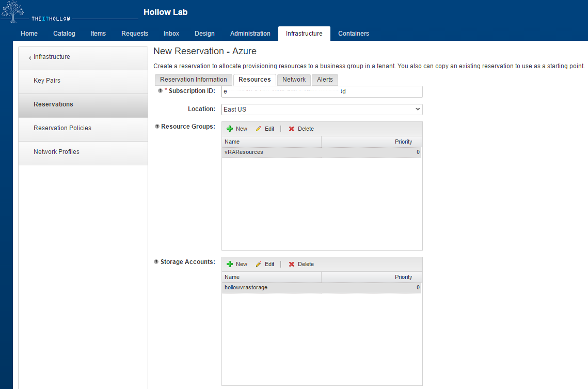Click the help icon beside Resource Groups label

(157, 127)
